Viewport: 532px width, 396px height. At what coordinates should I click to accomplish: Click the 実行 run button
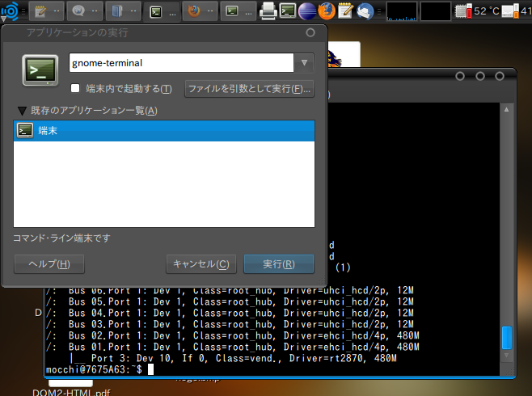[279, 264]
